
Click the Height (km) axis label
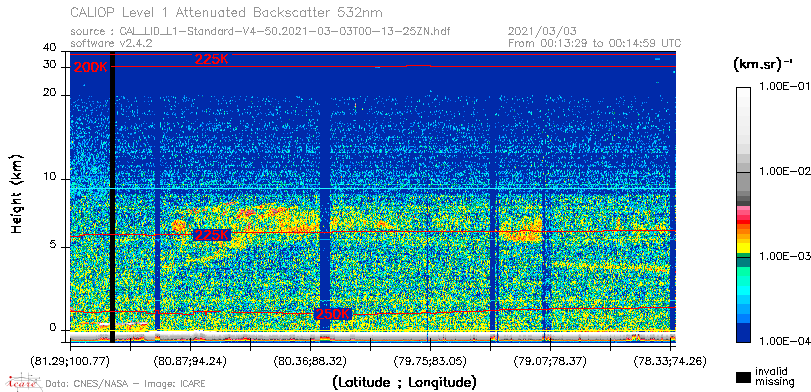[17, 193]
